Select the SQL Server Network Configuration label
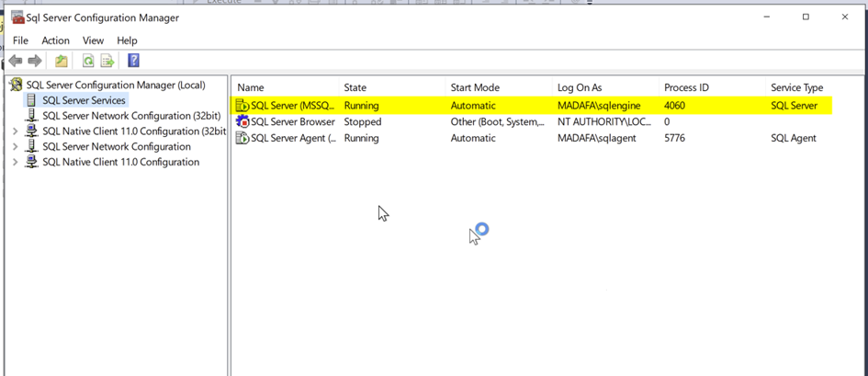This screenshot has height=376, width=868. point(117,147)
